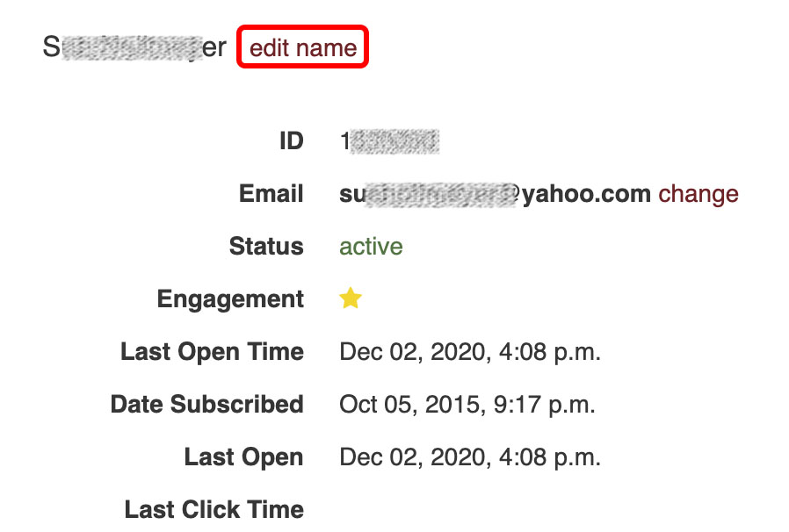Click the subscriber's yahoo.com email address
This screenshot has height=532, width=789.
click(x=492, y=194)
